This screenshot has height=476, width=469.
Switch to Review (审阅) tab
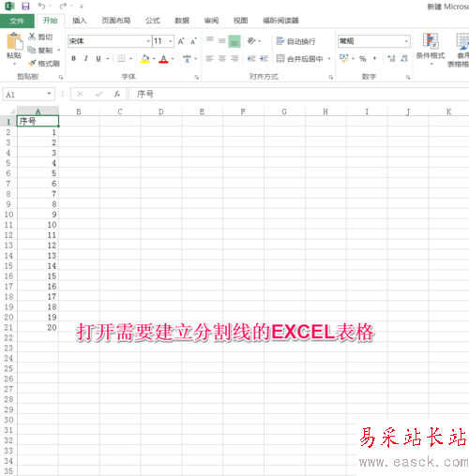[211, 21]
